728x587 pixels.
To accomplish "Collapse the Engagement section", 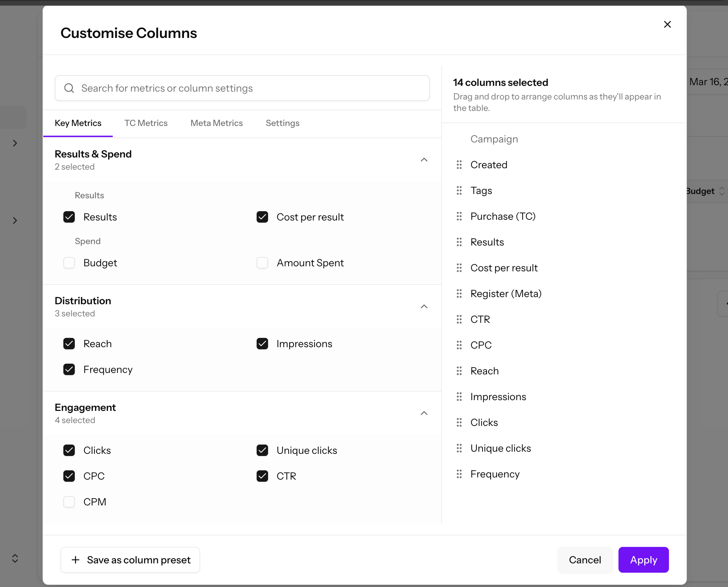I will (x=424, y=413).
